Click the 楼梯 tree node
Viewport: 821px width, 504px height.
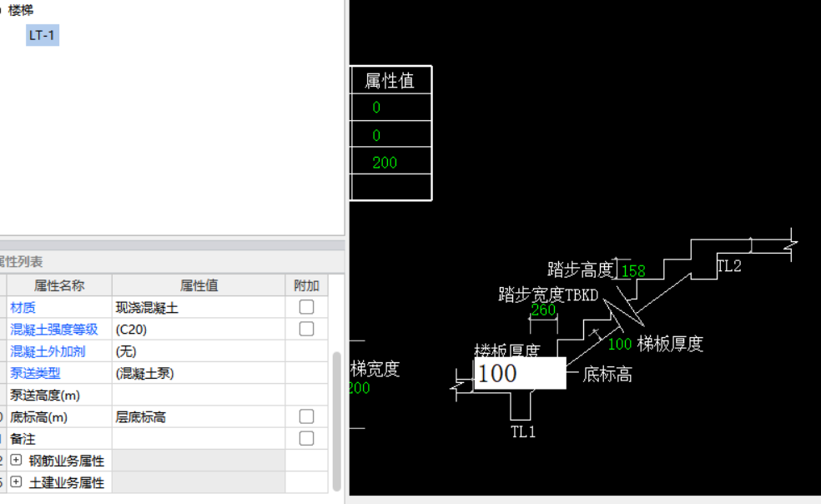click(x=21, y=10)
